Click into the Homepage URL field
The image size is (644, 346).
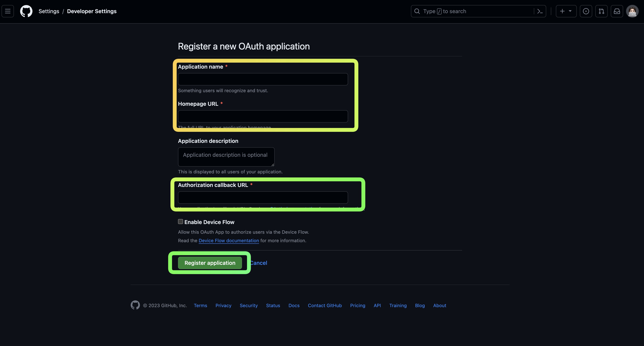point(263,116)
